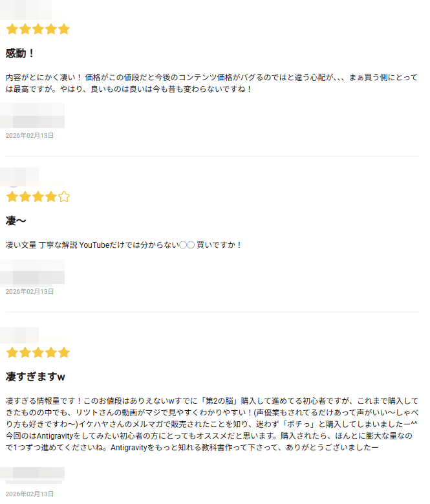Viewport: 430px width, 504px height.
Task: Click the middle star of the 凄すぎますw review
Action: pos(38,353)
